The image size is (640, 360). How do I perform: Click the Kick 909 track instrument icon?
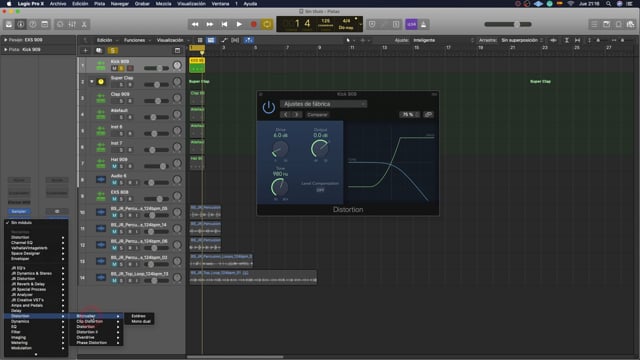click(x=100, y=65)
